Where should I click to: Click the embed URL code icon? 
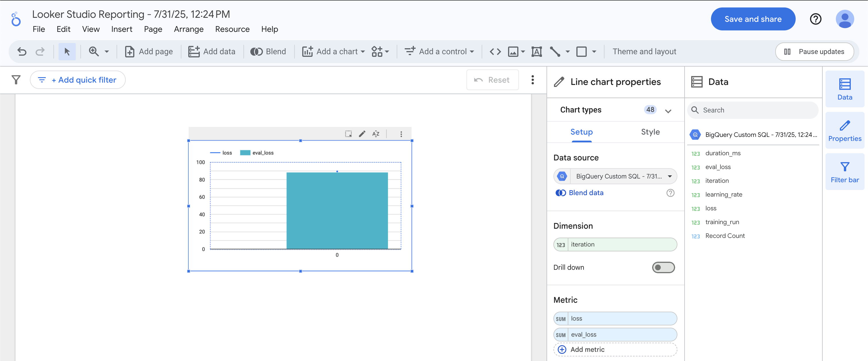[x=495, y=52]
